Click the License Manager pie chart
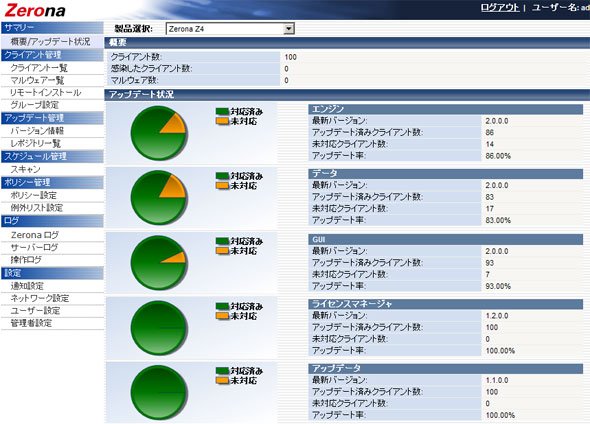 point(158,328)
